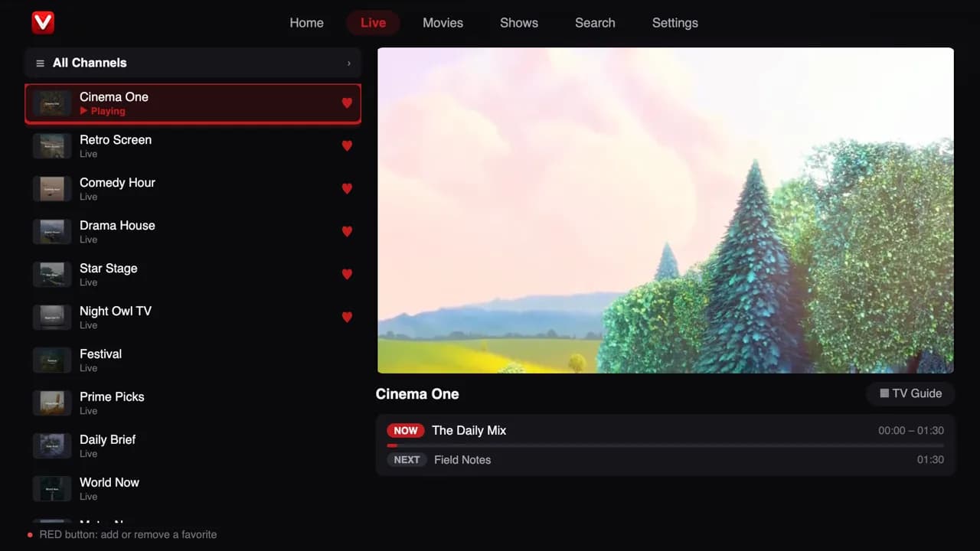The width and height of the screenshot is (980, 551).
Task: Click the Cinema One heading below the video
Action: tap(417, 394)
